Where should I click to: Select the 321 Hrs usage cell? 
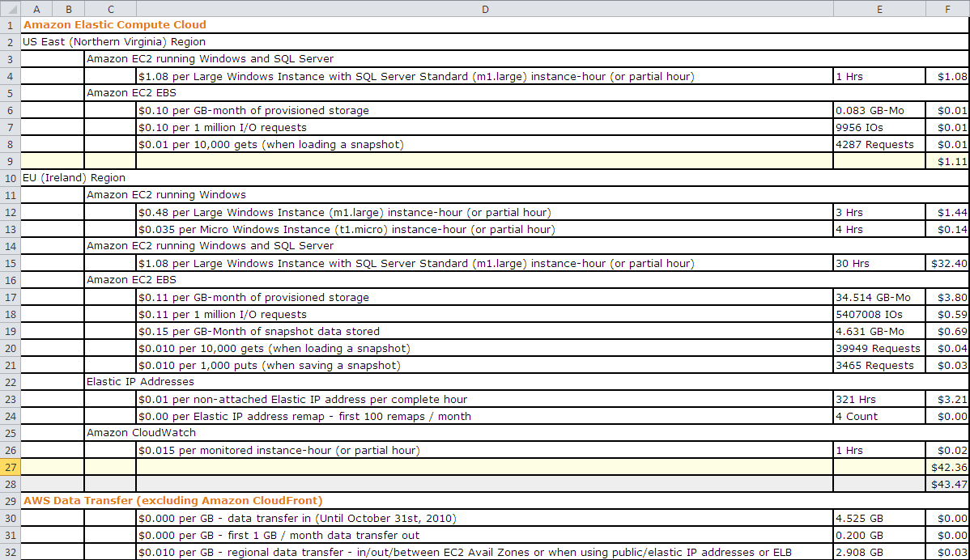pyautogui.click(x=879, y=399)
